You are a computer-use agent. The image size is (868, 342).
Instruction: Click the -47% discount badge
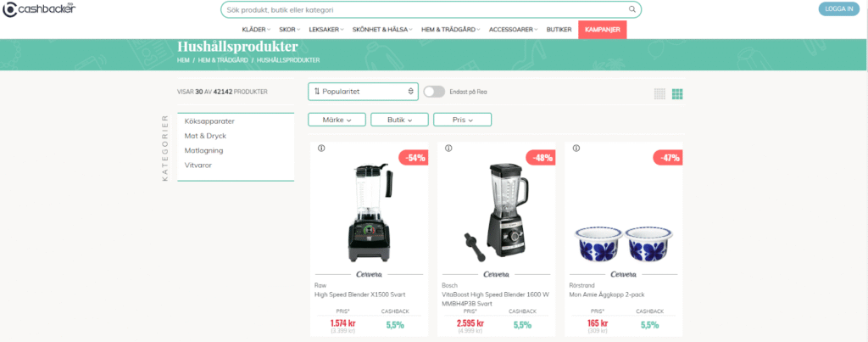(x=668, y=157)
